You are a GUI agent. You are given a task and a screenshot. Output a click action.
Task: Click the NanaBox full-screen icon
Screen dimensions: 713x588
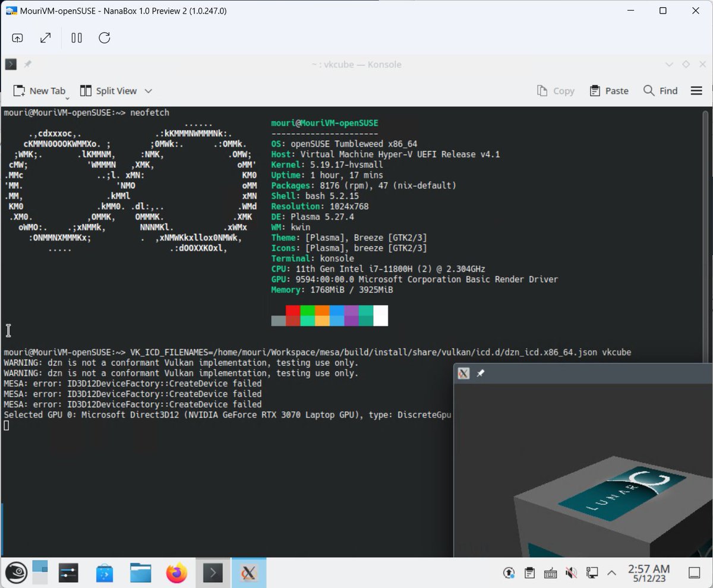tap(45, 37)
